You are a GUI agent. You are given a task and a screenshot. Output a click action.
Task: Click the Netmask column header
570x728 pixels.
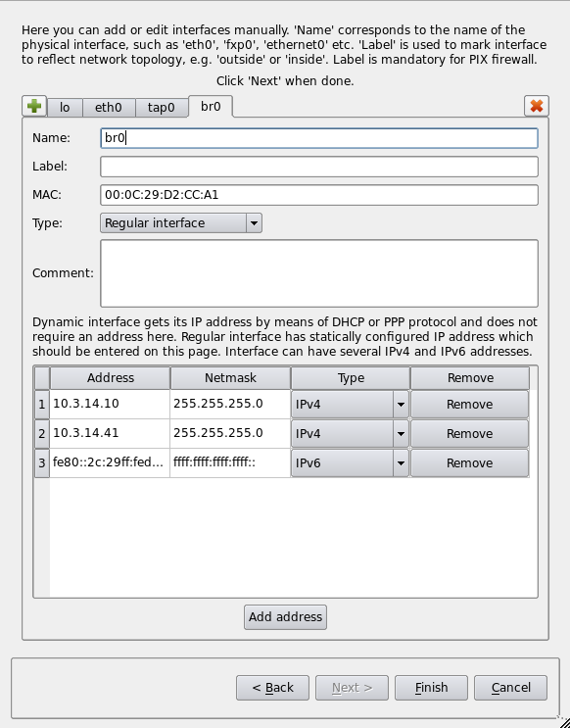coord(230,378)
